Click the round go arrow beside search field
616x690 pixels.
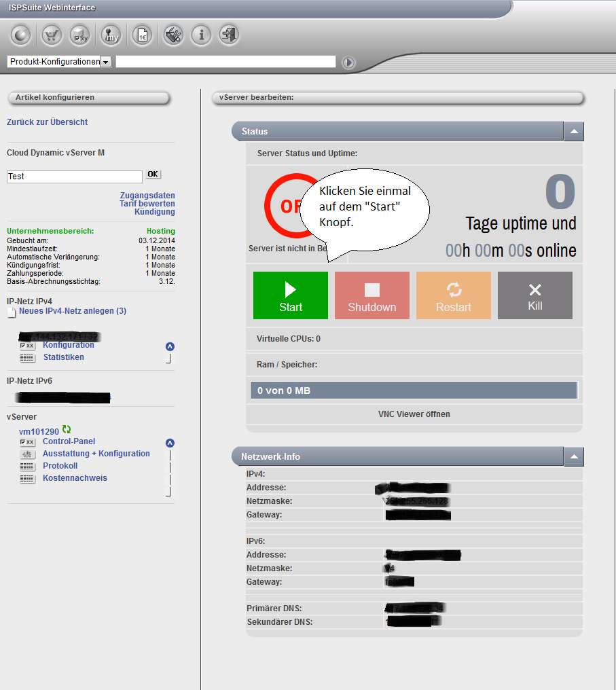[x=348, y=62]
